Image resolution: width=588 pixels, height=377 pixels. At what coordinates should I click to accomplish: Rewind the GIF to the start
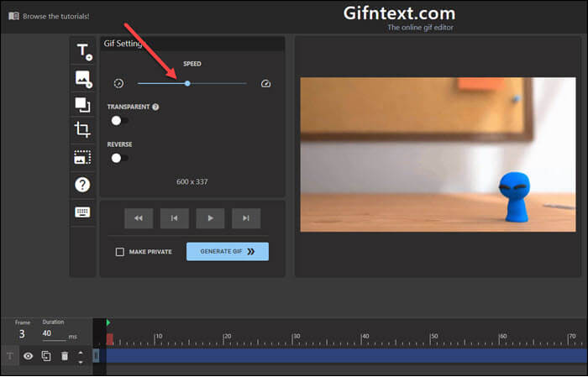(139, 218)
